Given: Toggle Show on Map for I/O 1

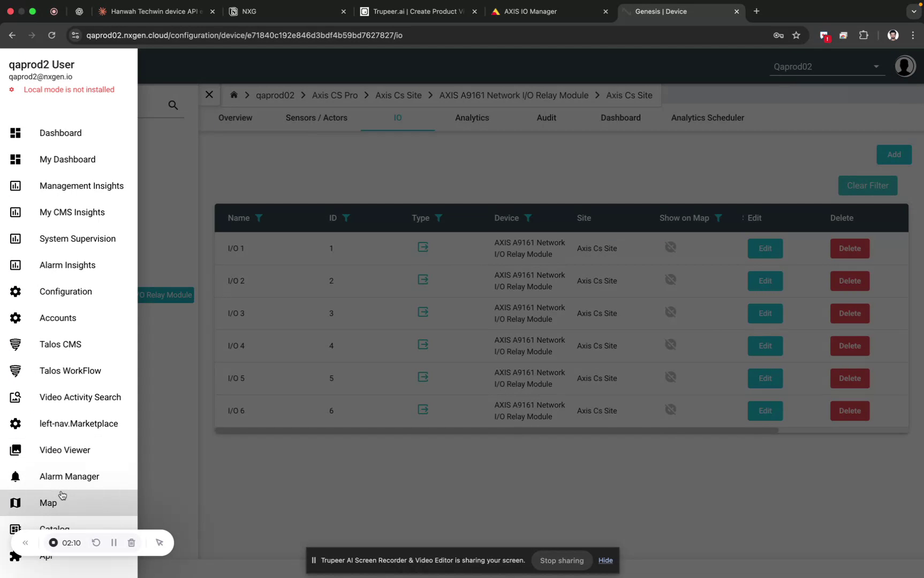Looking at the screenshot, I should tap(670, 247).
